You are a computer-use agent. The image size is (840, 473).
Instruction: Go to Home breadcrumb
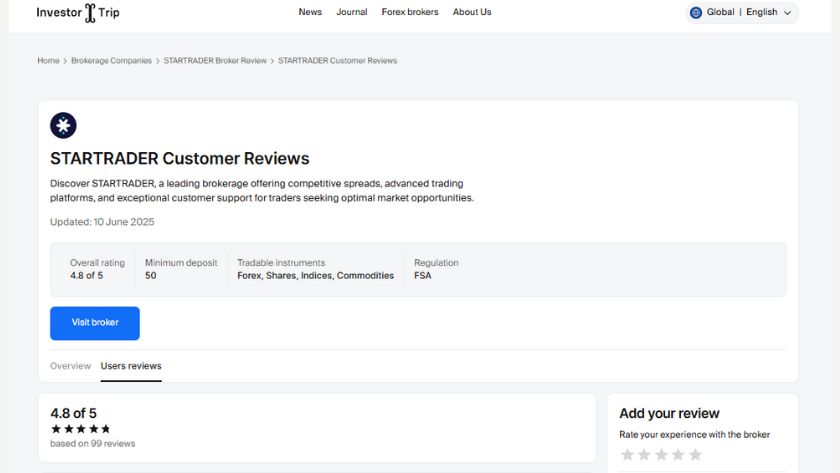click(x=48, y=61)
